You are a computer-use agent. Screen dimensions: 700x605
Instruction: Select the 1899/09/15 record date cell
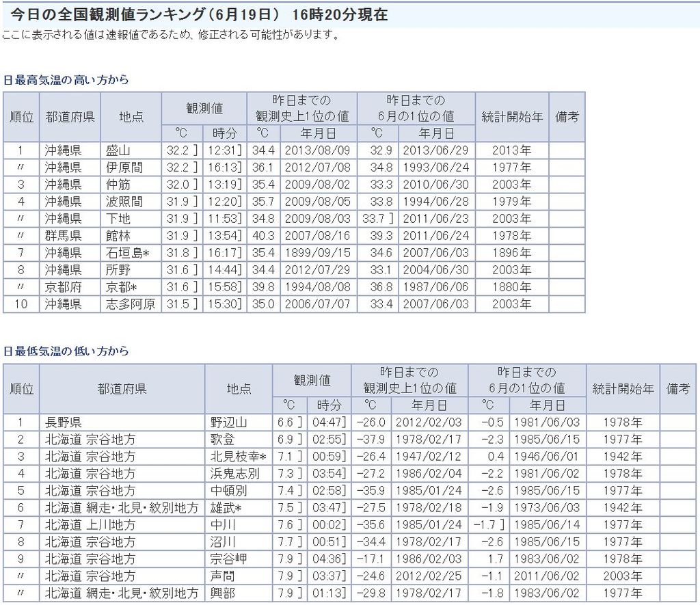coord(318,253)
